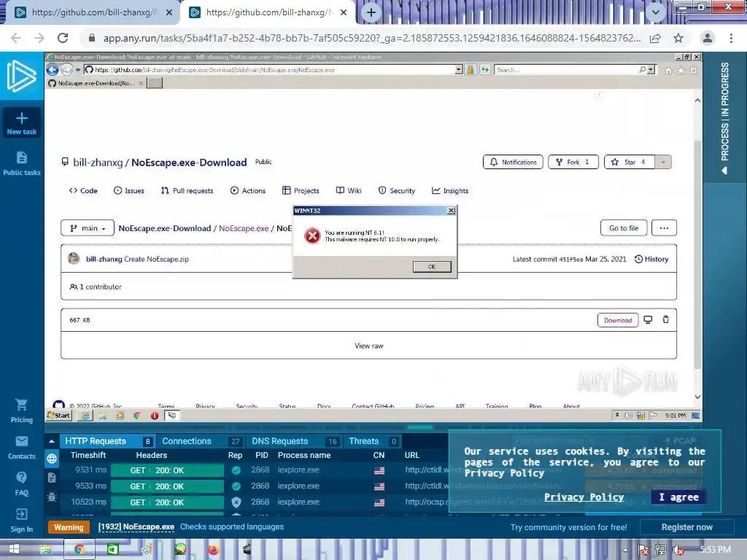Click VM Start button
Image resolution: width=747 pixels, height=560 pixels.
59,415
